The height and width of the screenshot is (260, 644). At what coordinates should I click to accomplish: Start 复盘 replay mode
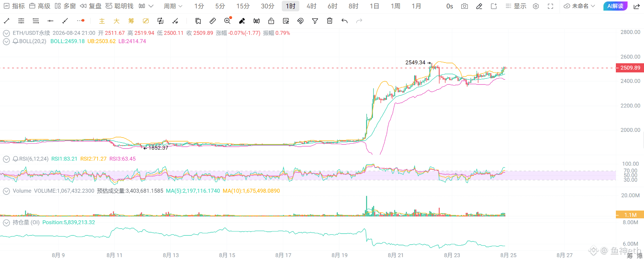click(x=91, y=6)
